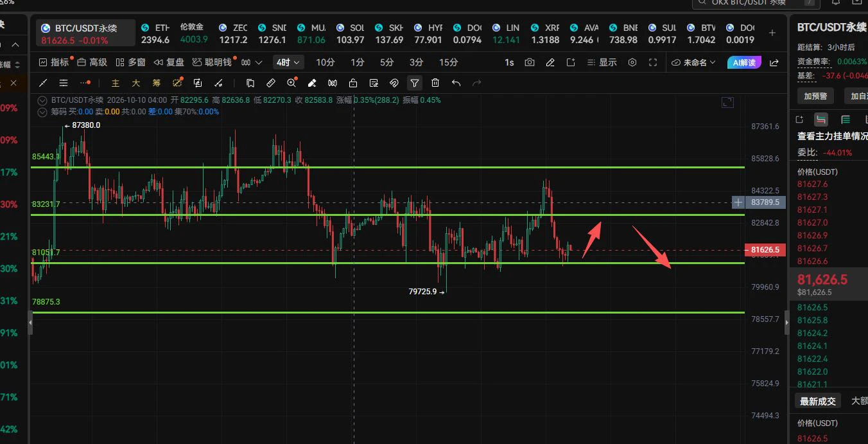Select the trend line drawing tool
This screenshot has height=444, width=868.
tap(43, 83)
